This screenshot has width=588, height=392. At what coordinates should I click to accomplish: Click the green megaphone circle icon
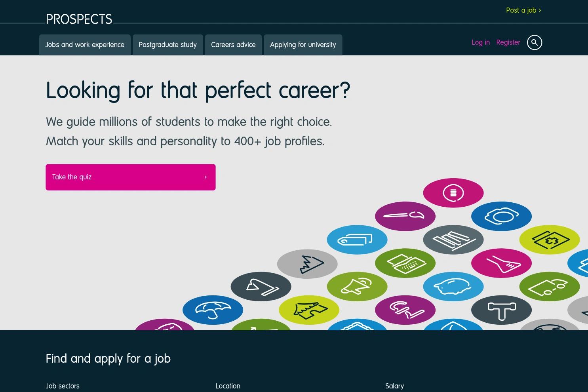[357, 287]
